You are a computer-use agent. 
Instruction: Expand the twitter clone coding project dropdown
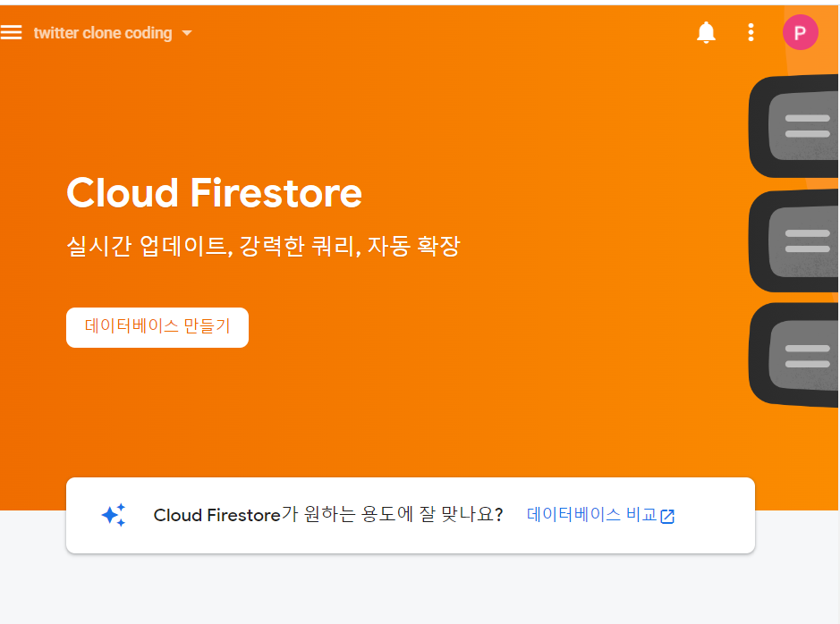tap(113, 33)
